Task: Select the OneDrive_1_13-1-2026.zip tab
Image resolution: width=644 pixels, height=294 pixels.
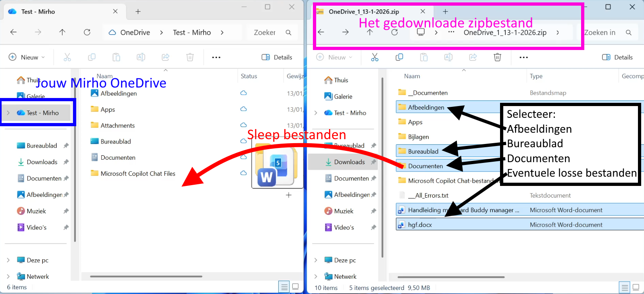Action: click(x=363, y=12)
